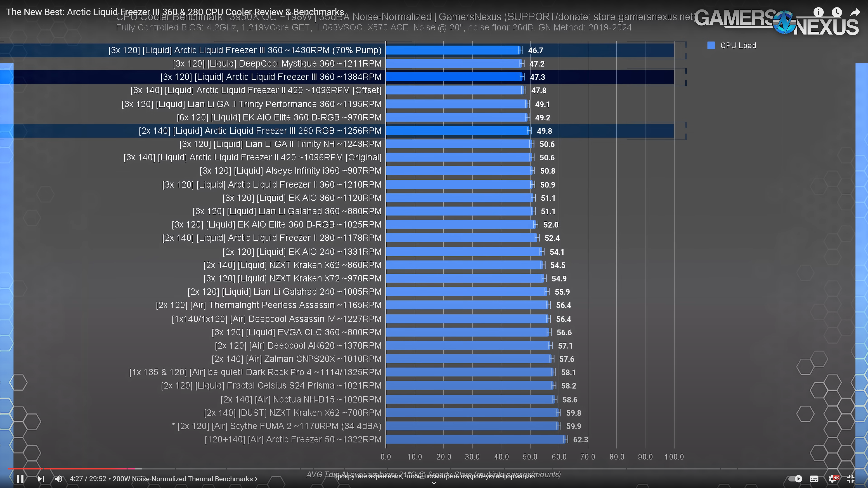Screen dimensions: 868x488
Task: Toggle the autoplay switch
Action: [796, 479]
